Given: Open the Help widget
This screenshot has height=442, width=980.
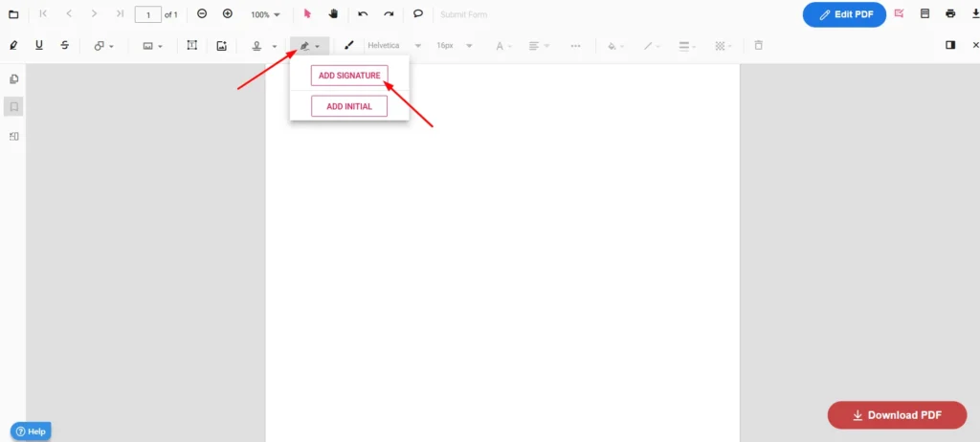Looking at the screenshot, I should click(x=31, y=431).
